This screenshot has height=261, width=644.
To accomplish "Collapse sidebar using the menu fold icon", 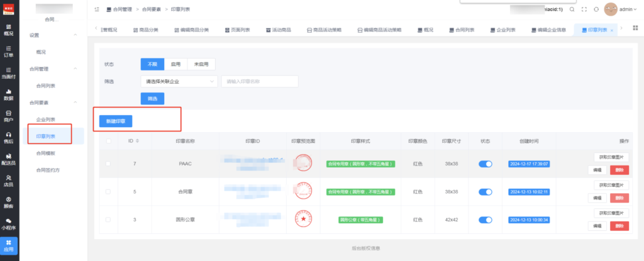I will [x=96, y=9].
